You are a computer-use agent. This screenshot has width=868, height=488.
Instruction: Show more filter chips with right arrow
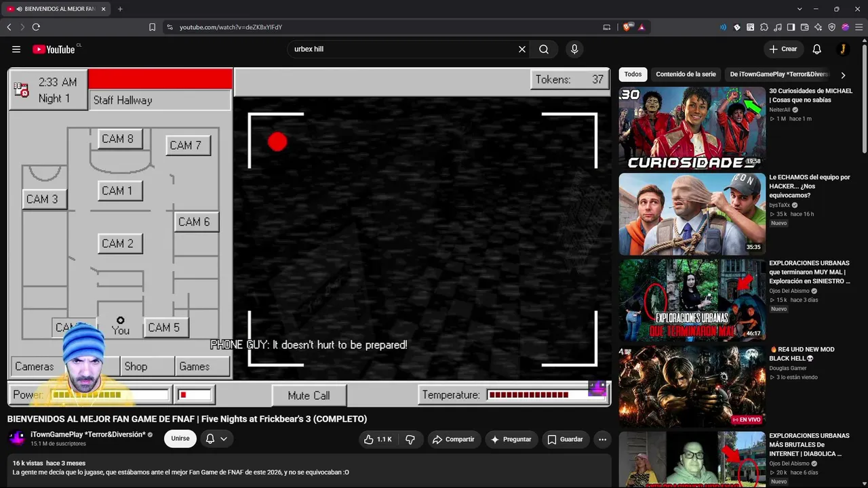click(843, 75)
